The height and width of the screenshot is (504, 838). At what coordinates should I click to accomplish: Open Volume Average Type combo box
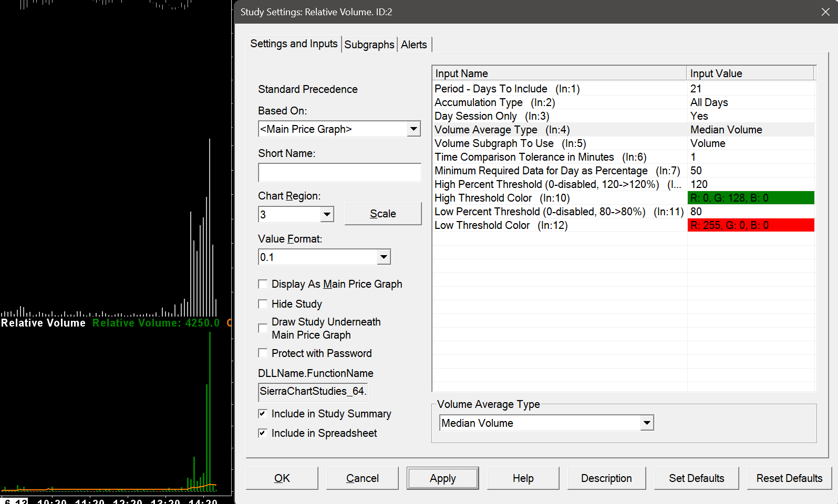pyautogui.click(x=647, y=423)
